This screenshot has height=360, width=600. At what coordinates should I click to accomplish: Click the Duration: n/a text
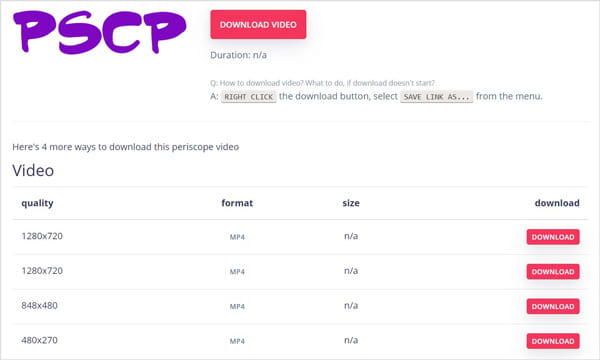pyautogui.click(x=238, y=55)
